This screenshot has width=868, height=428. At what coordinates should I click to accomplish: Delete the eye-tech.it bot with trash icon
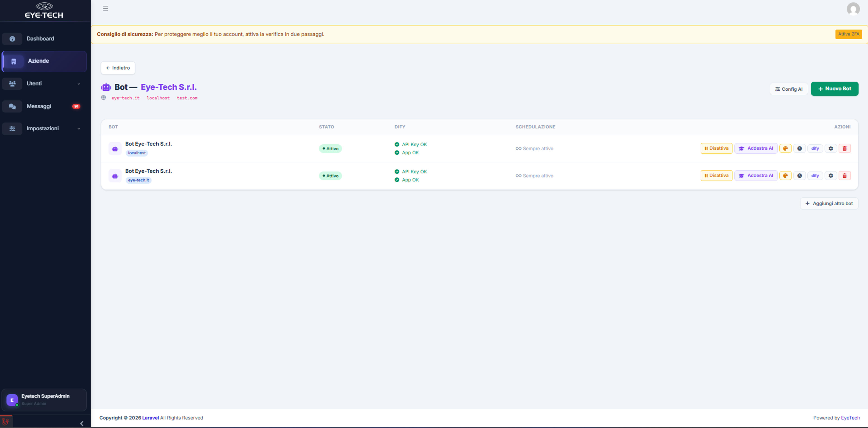pos(844,175)
